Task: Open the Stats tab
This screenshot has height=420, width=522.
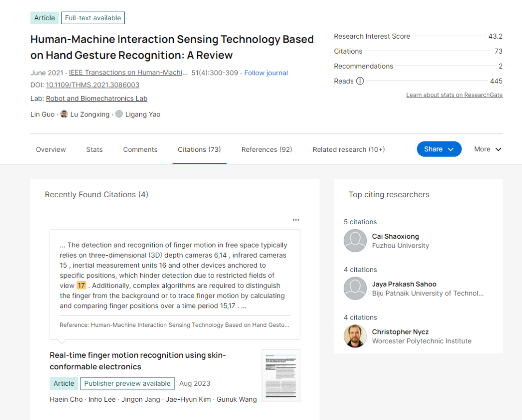Action: tap(94, 150)
